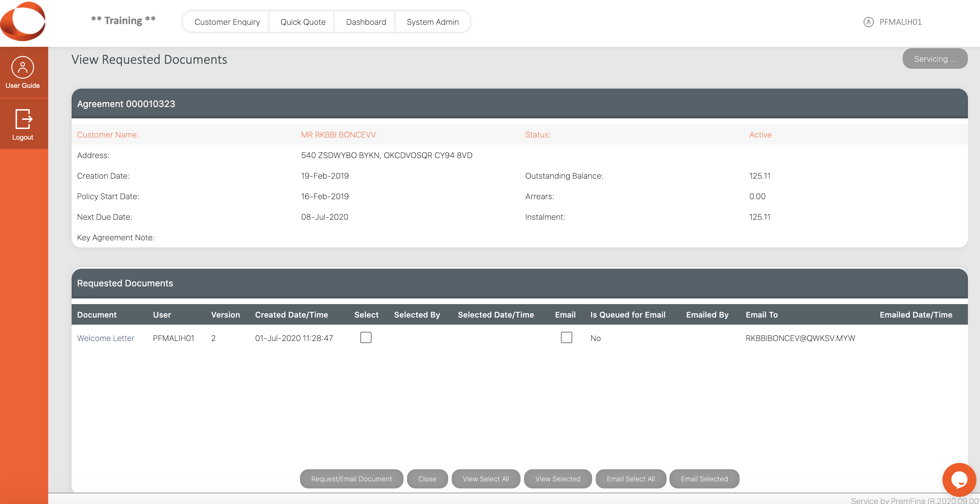Click the Selected By column header
Image resolution: width=980 pixels, height=504 pixels.
417,315
